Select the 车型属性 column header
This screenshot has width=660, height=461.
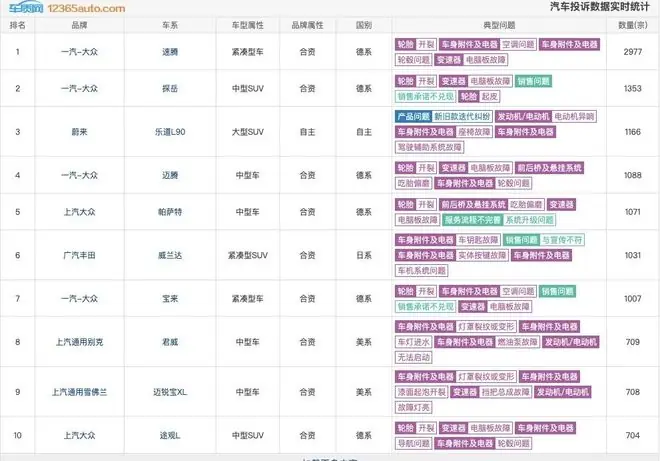[x=248, y=25]
